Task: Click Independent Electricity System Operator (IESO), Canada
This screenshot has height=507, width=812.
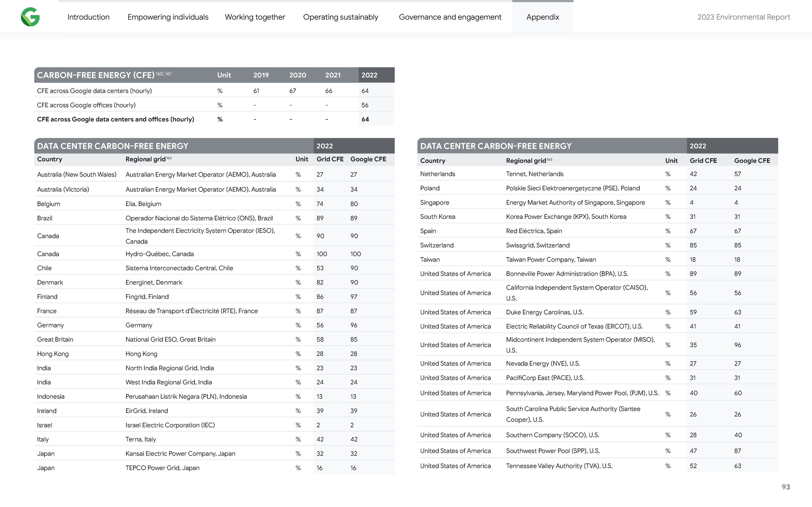Action: tap(200, 236)
